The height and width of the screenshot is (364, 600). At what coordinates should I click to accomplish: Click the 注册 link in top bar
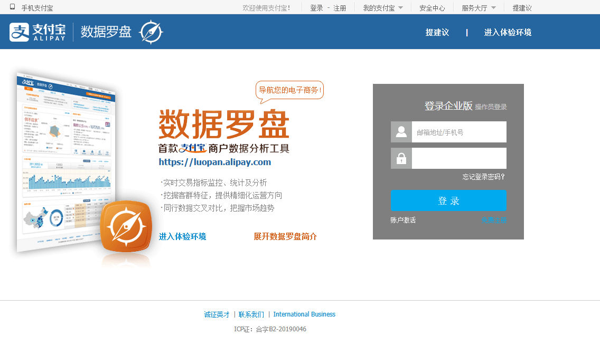(340, 8)
